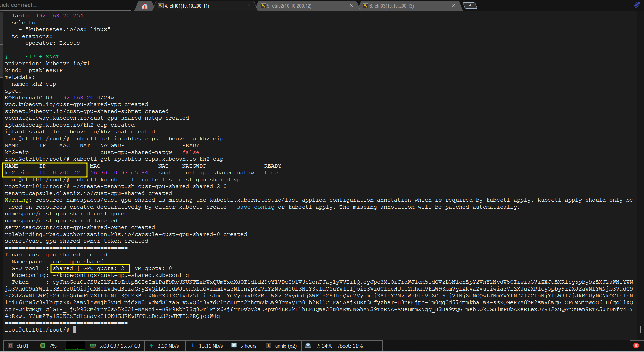Open the CPU usage graph in status bar
The width and height of the screenshot is (644, 352).
click(x=75, y=346)
